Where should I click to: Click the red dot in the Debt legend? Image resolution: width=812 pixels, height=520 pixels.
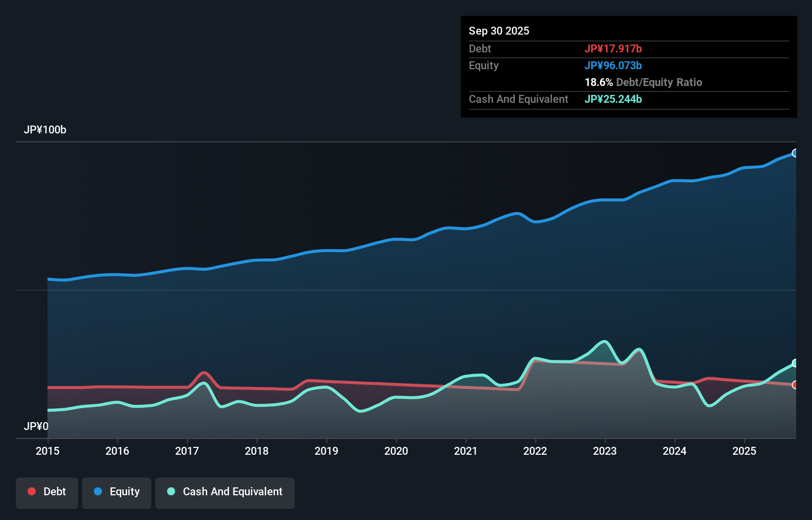32,491
